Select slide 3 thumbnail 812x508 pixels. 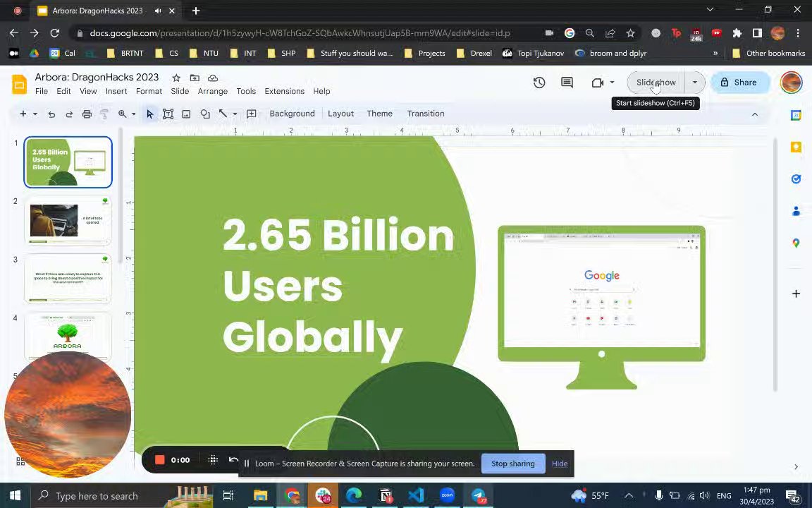tap(68, 279)
